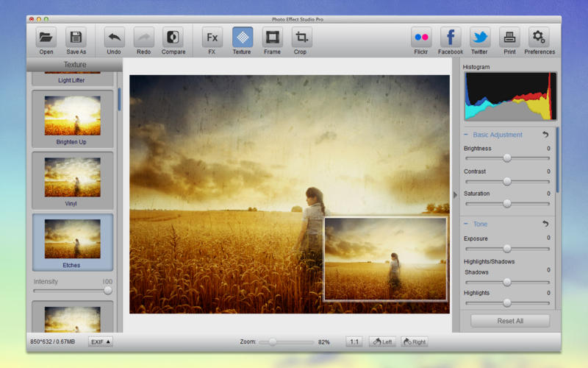Select the Crop tool
This screenshot has width=588, height=368.
click(x=301, y=38)
